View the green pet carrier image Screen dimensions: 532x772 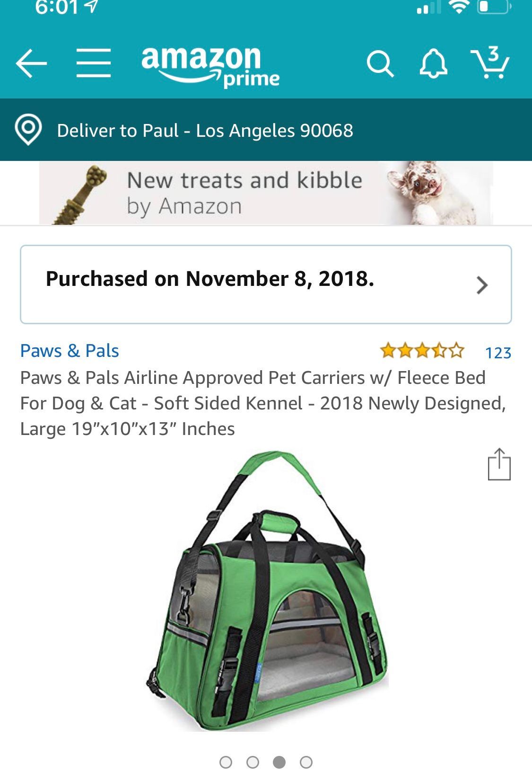coord(267,590)
